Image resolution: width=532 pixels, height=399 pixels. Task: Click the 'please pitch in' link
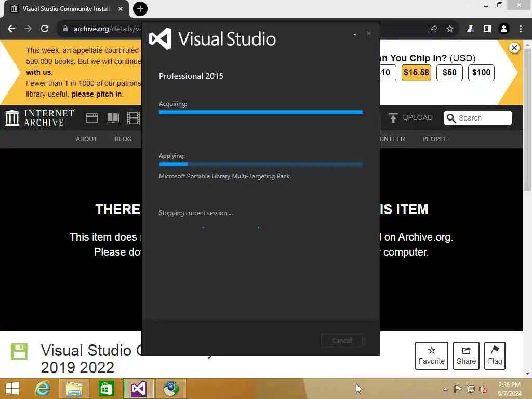click(x=96, y=95)
